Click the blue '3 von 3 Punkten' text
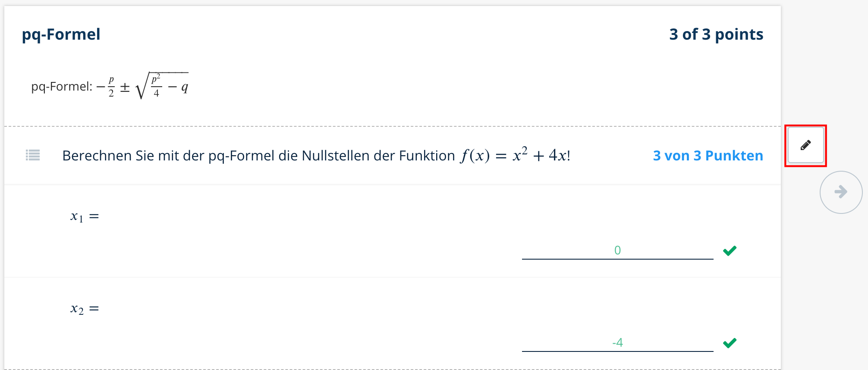Screen dimensions: 868x370 (x=708, y=156)
